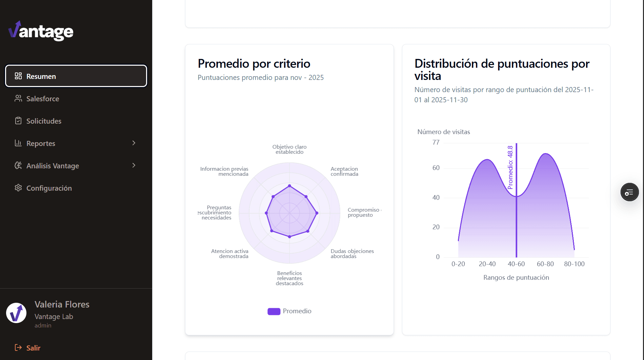Select the Resumen dashboard grid icon
This screenshot has width=644, height=360.
click(18, 76)
